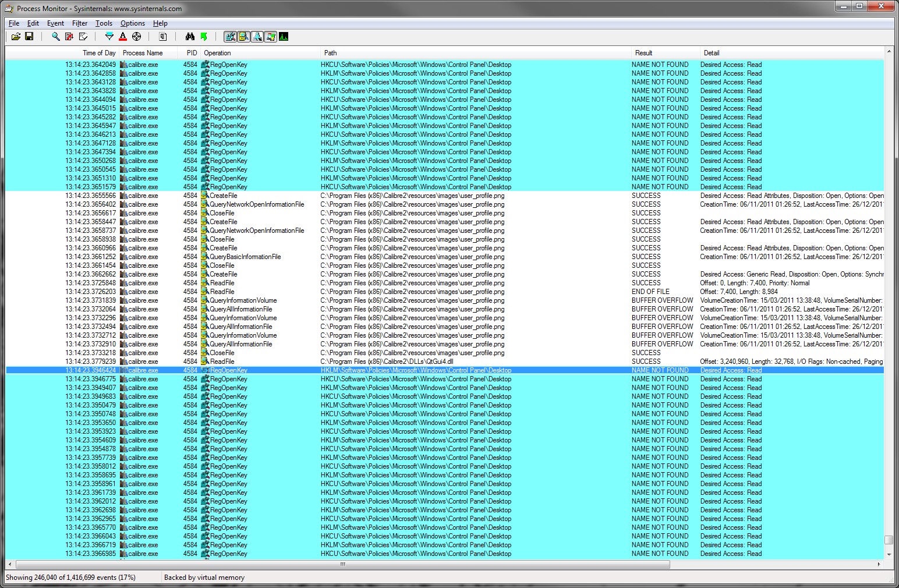Clear the display using the Clear icon
Viewport: 899px width, 588px height.
[83, 37]
